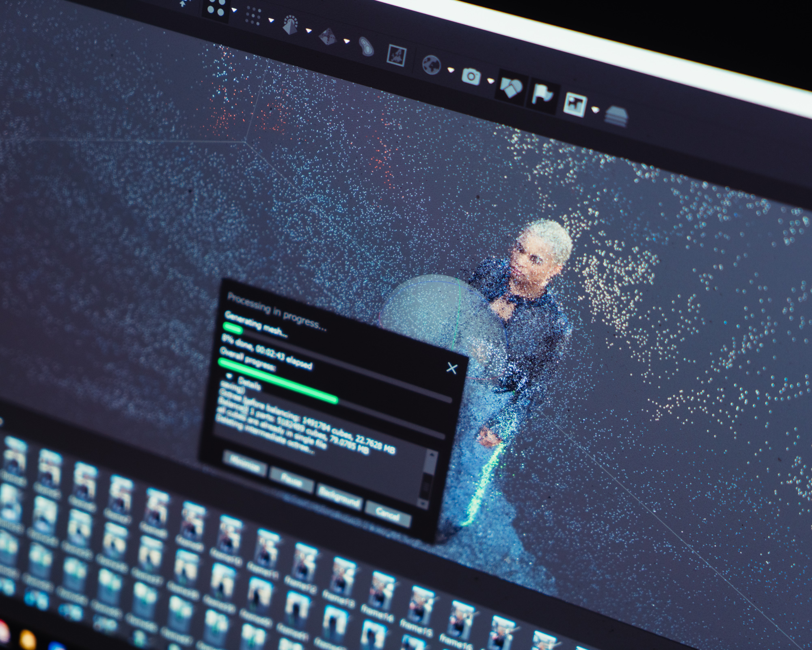The image size is (812, 650).
Task: Toggle the show markers flag icon
Action: (x=543, y=95)
